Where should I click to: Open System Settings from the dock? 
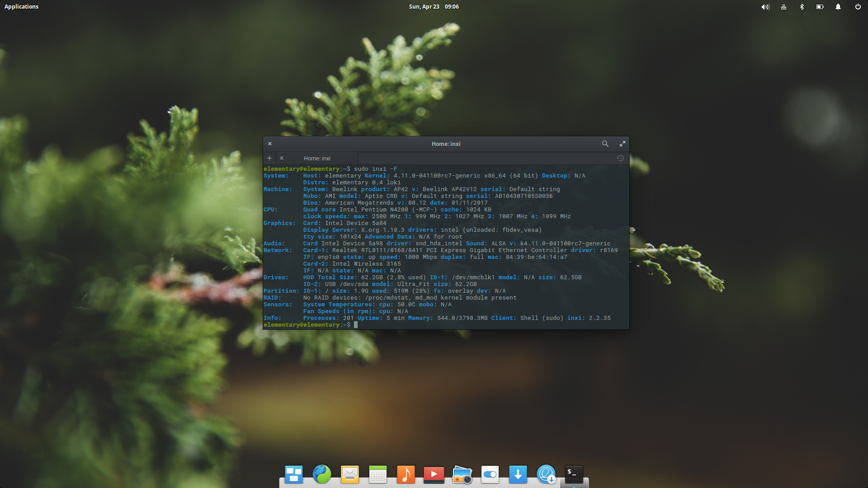[490, 474]
